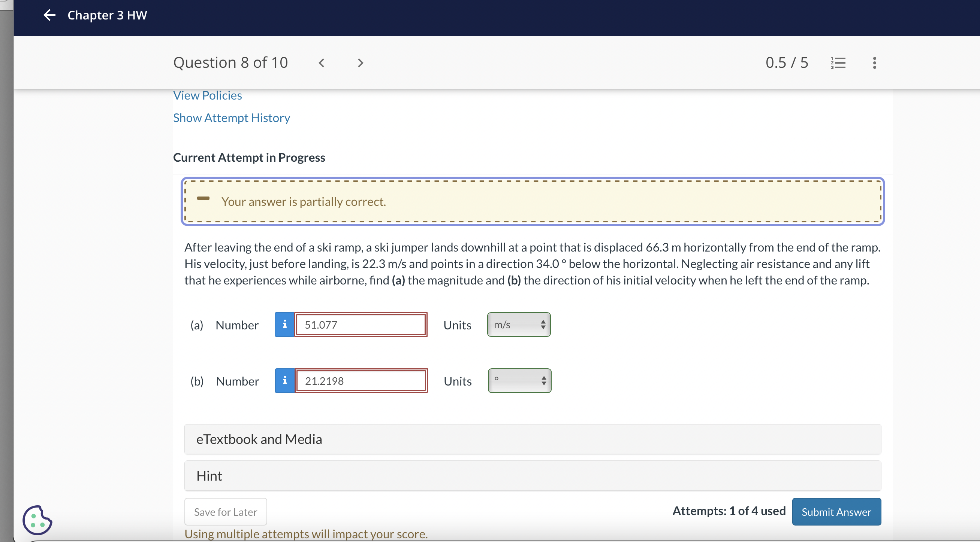Click the partially correct feedback banner

pyautogui.click(x=532, y=201)
